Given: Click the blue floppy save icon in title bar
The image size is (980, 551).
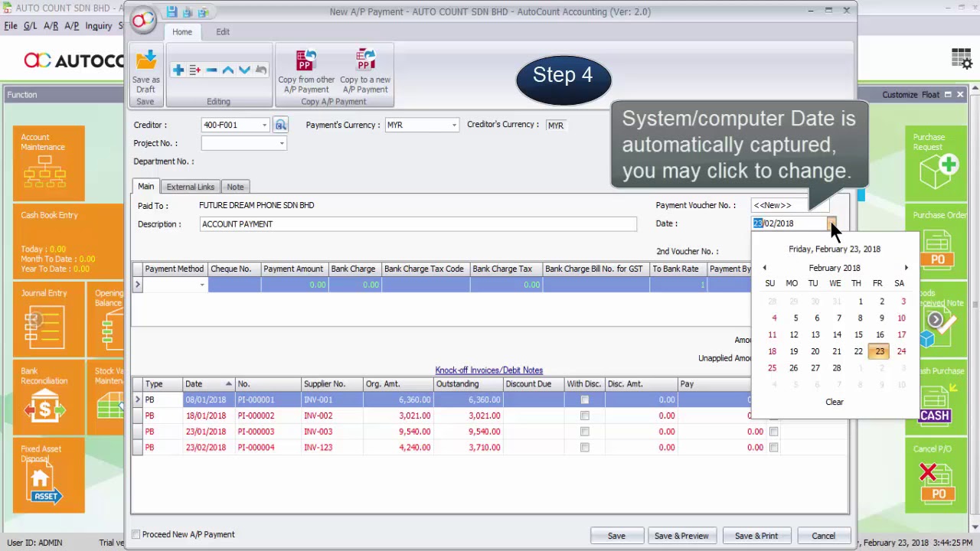Looking at the screenshot, I should [171, 11].
